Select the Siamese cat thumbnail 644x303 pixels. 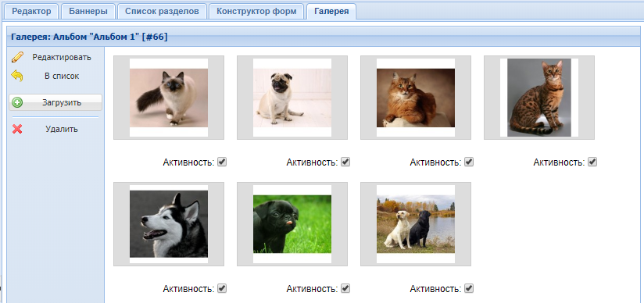click(x=169, y=98)
